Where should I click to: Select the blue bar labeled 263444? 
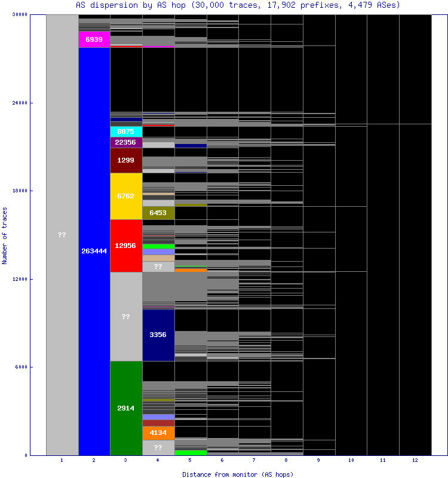click(94, 252)
